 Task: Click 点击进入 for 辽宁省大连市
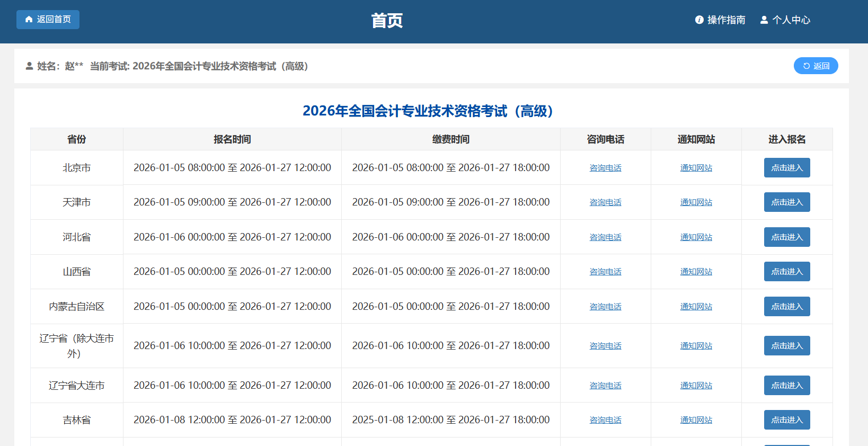(786, 386)
